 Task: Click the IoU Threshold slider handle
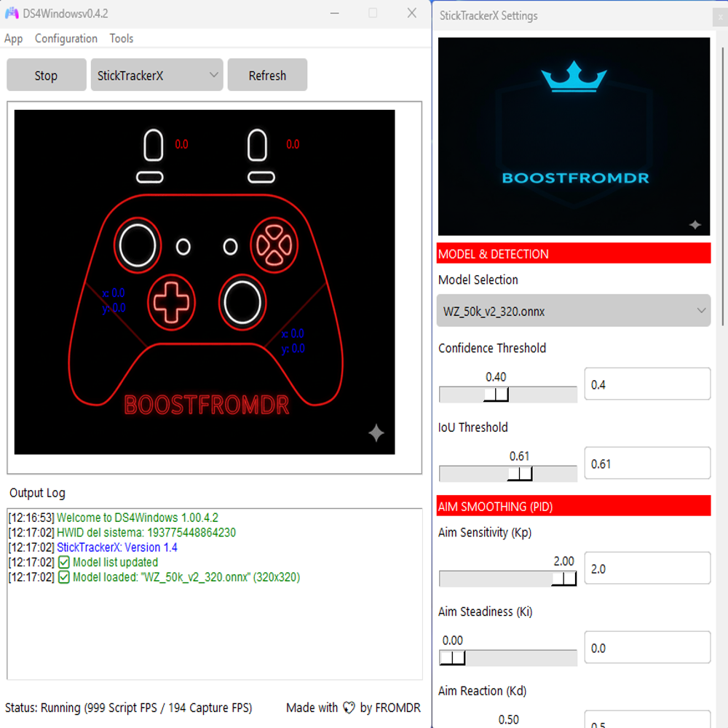520,474
